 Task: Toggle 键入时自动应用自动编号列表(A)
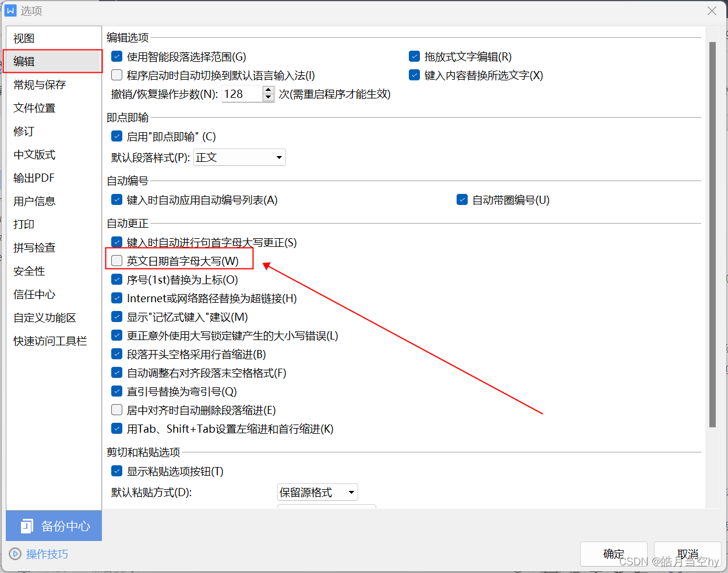[117, 200]
